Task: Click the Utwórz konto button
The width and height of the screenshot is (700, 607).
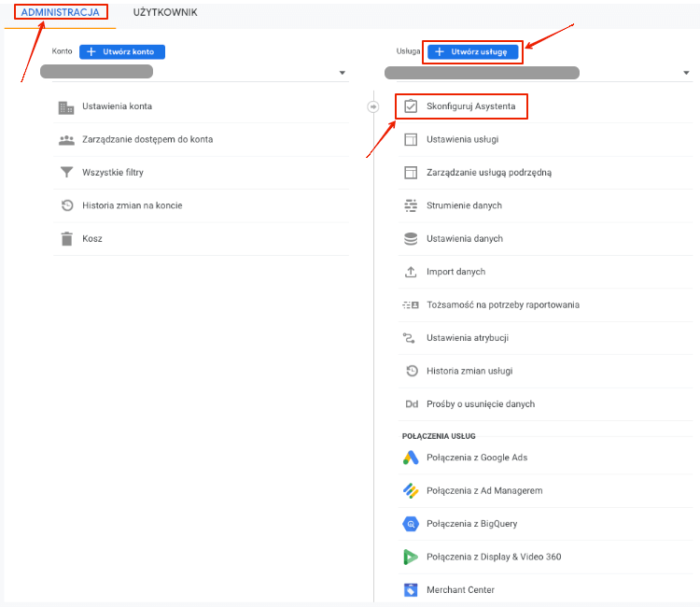Action: click(x=122, y=51)
